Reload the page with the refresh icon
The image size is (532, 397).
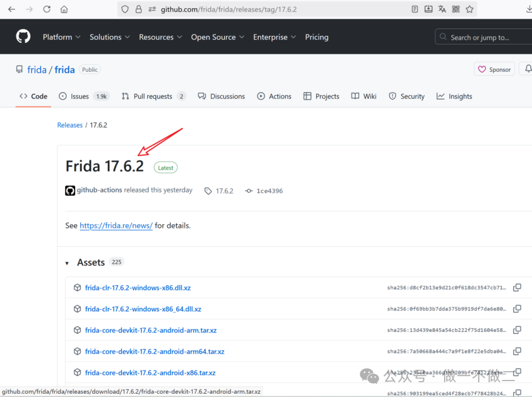(x=47, y=9)
